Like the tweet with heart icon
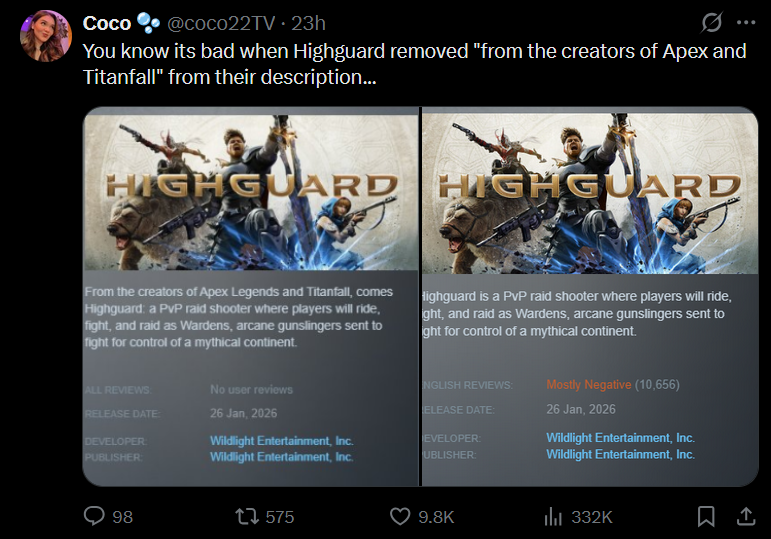The height and width of the screenshot is (539, 771). (400, 516)
